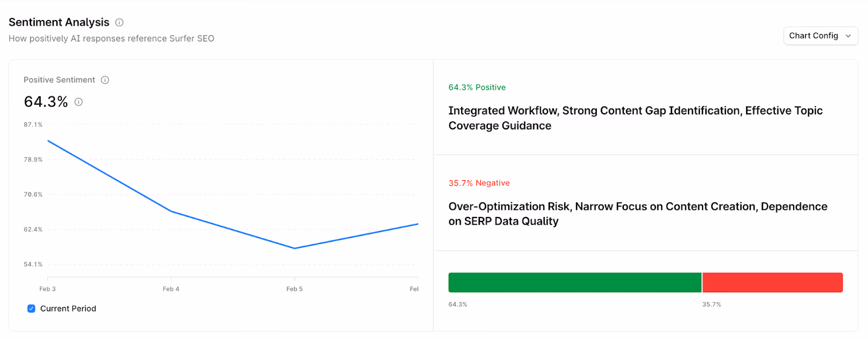Click the green positive segment of sentiment bar

pos(575,283)
